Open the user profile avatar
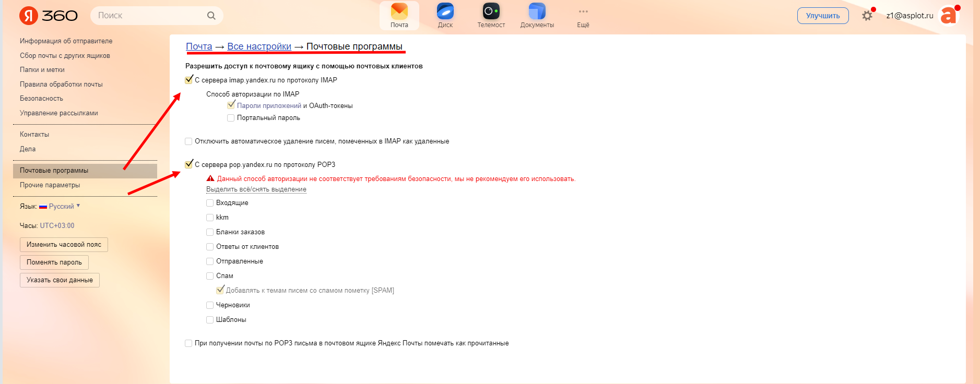Screen dimensions: 980x384 tap(948, 16)
